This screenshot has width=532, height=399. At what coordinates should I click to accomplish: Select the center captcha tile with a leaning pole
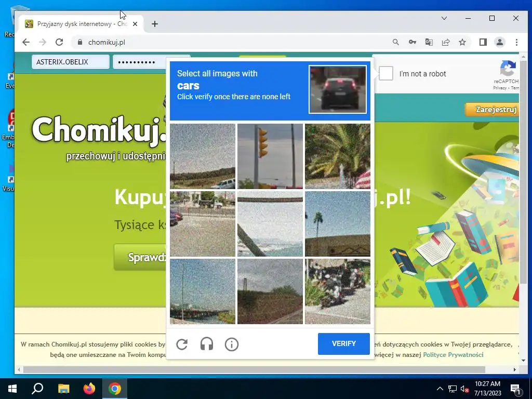(270, 224)
